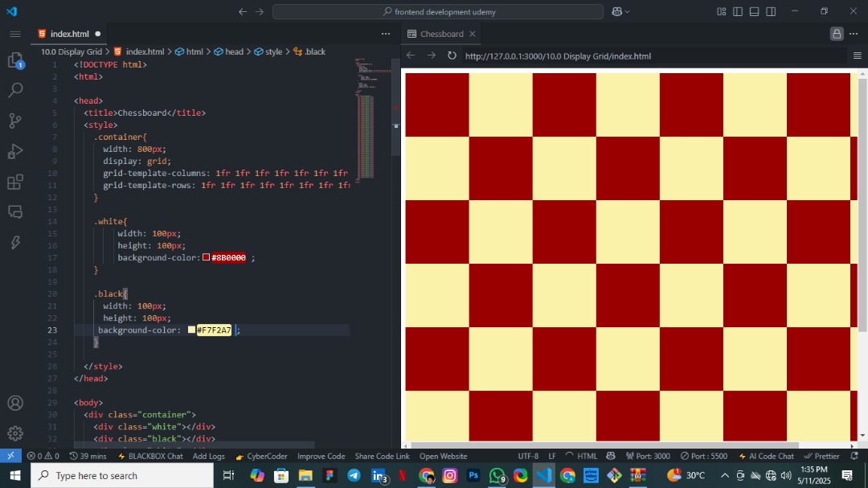
Task: Open the head breadcrumb segment
Action: click(228, 51)
